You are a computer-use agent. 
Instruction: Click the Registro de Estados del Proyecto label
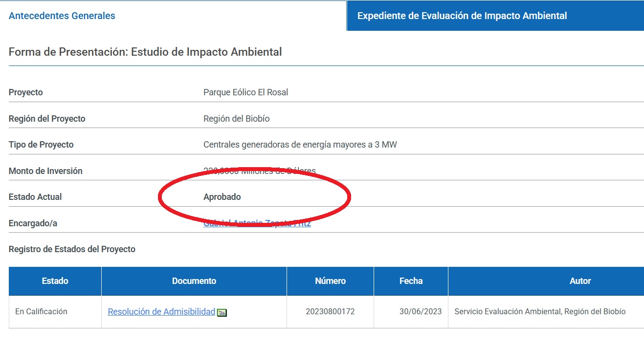click(x=72, y=249)
